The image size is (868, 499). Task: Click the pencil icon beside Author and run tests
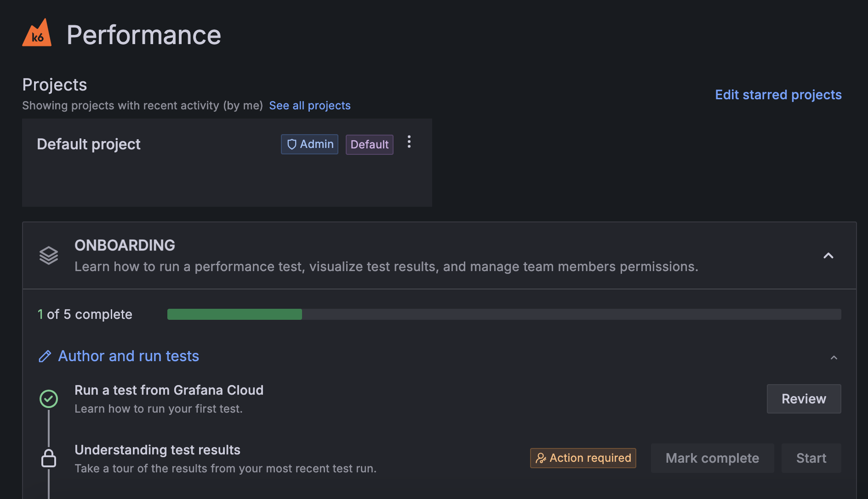45,357
